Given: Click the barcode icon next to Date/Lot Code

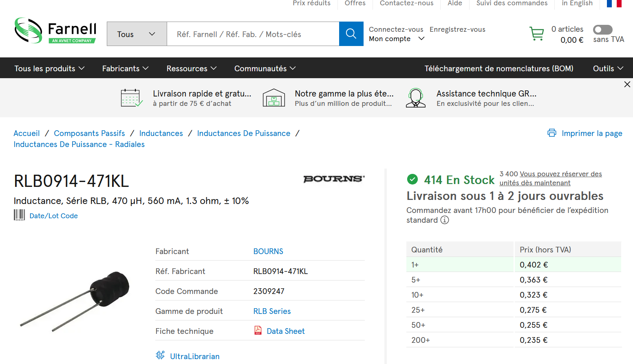Looking at the screenshot, I should click(x=19, y=215).
